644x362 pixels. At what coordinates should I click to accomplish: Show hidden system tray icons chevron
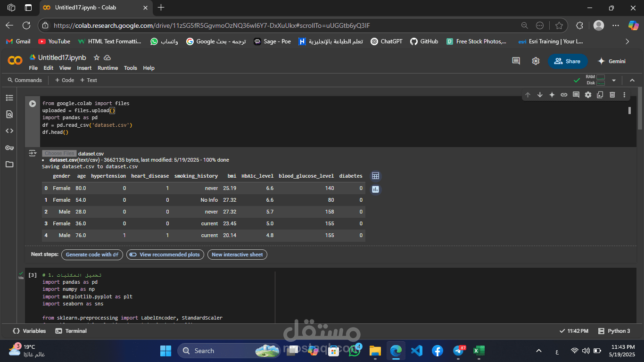(x=539, y=351)
